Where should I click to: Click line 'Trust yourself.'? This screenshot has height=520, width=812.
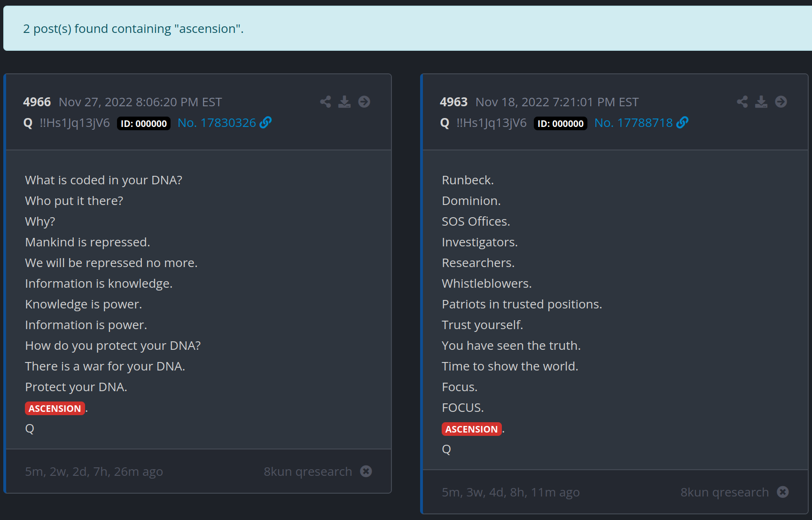point(482,325)
